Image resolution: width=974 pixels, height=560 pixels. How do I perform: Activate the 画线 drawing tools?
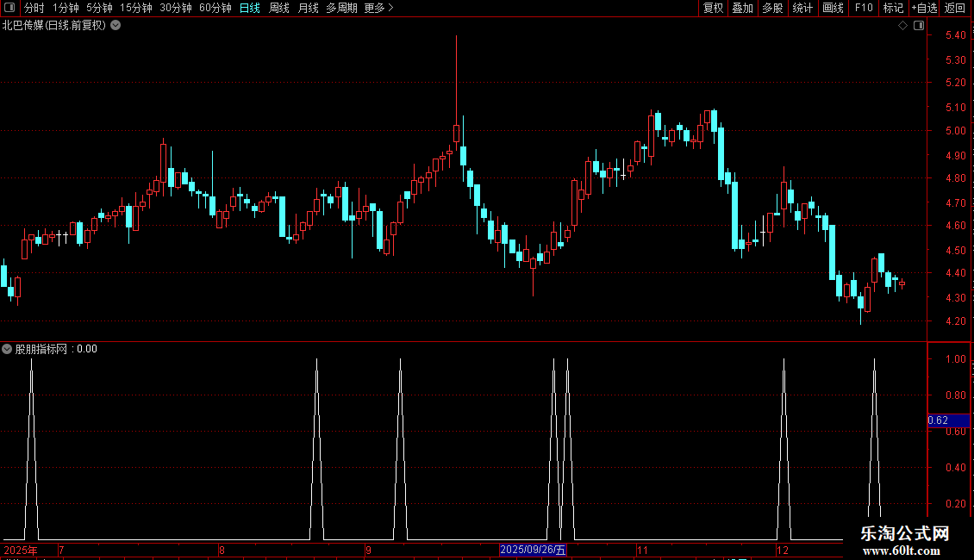833,8
